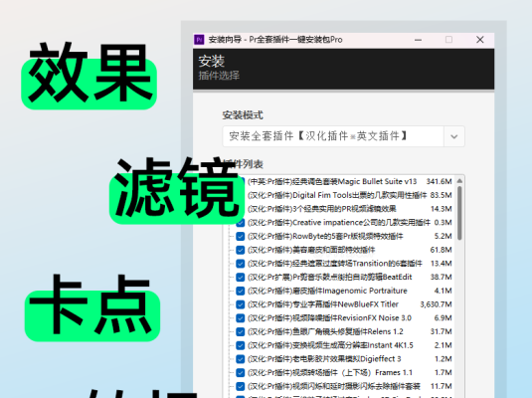Toggle Frames 1.1 转场插件 checkbox
532x398 pixels.
pyautogui.click(x=241, y=372)
